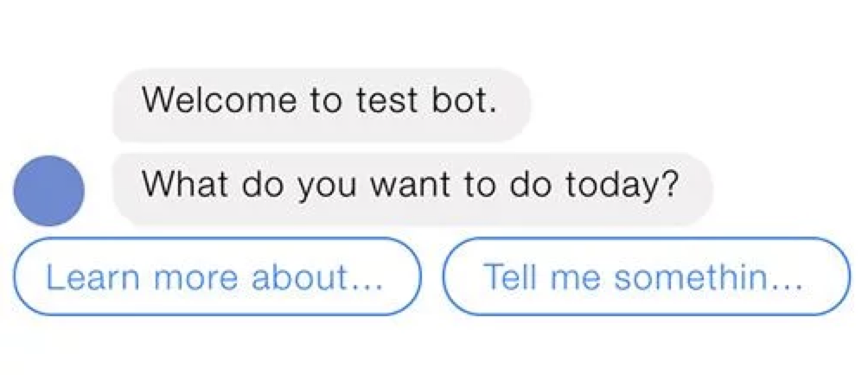Click the "What do you want to do today?" bubble
868x380 pixels.
coord(412,185)
